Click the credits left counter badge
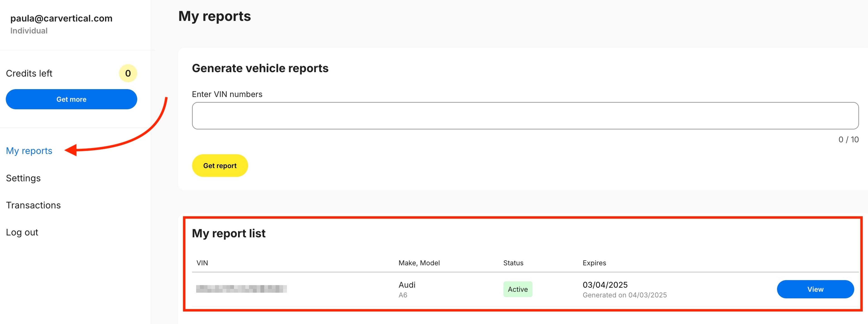Viewport: 868px width, 324px height. 128,73
